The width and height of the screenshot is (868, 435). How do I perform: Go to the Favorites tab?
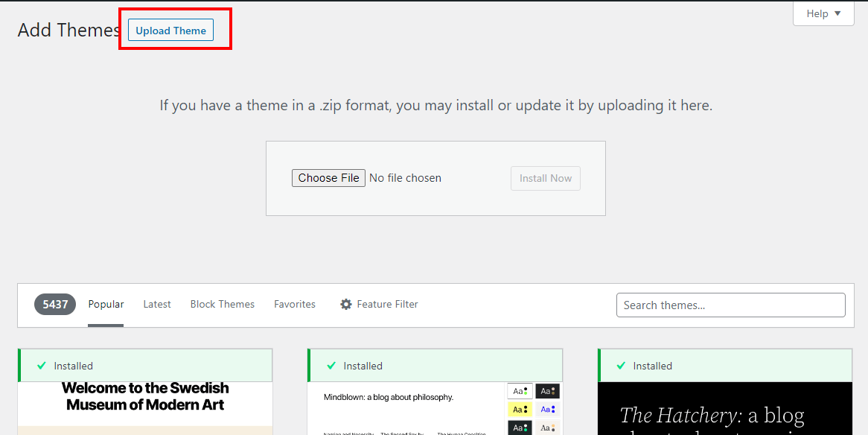[294, 304]
